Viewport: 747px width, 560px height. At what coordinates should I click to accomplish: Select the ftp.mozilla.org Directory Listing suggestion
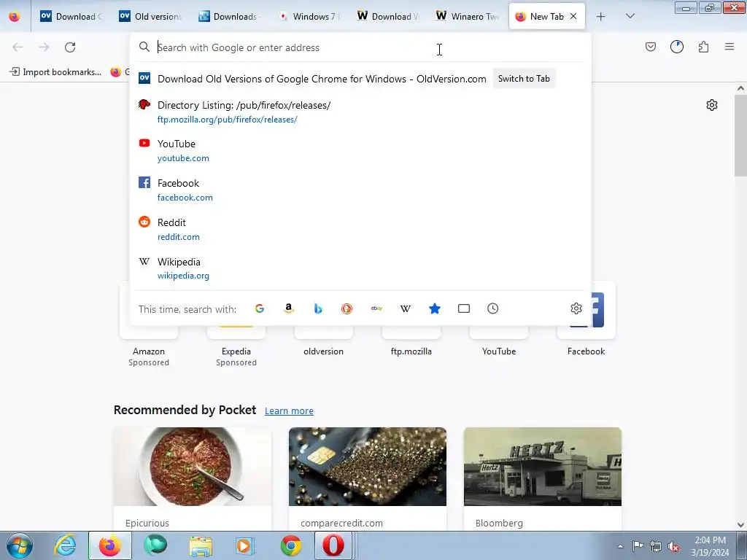(x=360, y=112)
